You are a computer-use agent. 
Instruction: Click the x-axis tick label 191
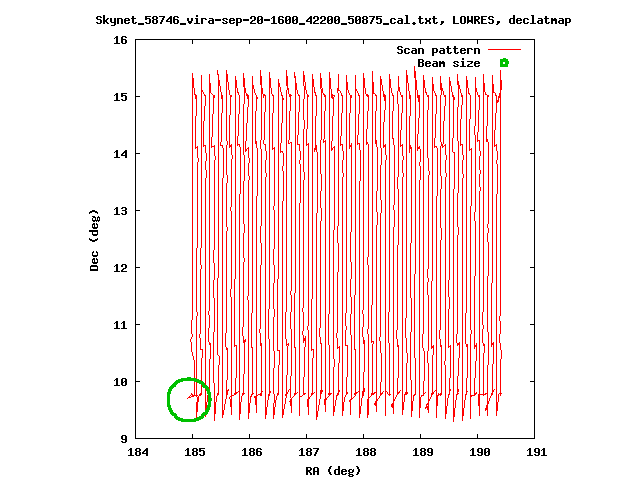[536, 452]
